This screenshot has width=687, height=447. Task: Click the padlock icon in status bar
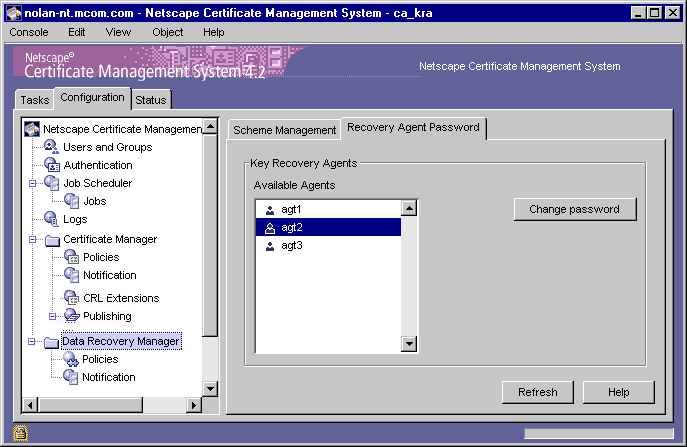(x=20, y=433)
